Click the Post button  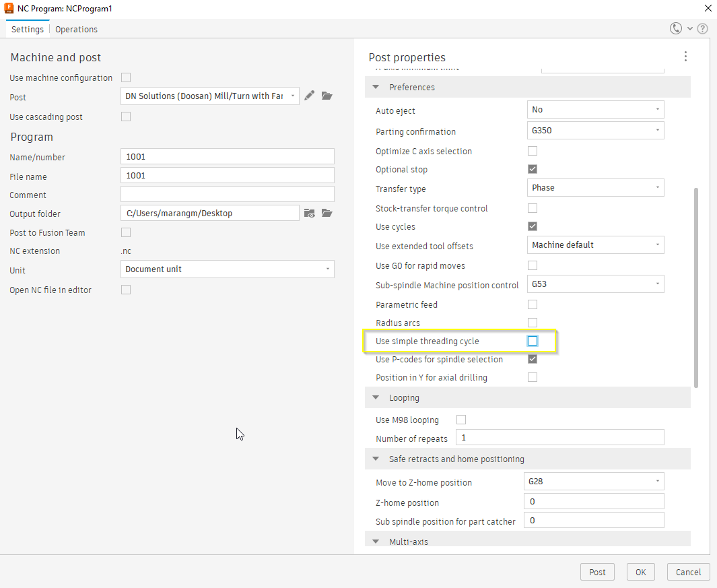pos(597,572)
